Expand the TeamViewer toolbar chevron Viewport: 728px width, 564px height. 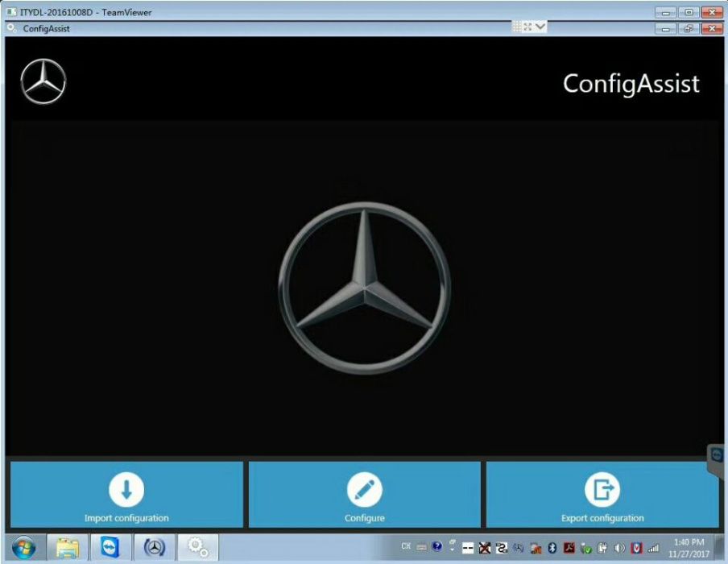[540, 27]
